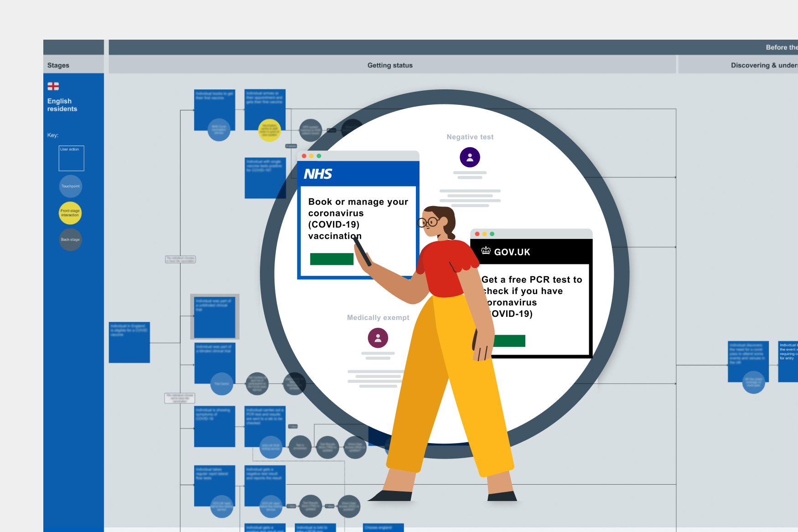Click the yellow Front-stage interaction key circle

pos(70,213)
